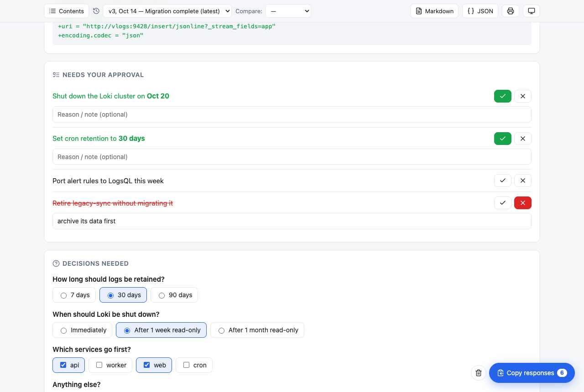Viewport: 584px width, 392px height.
Task: Click the 'Which services go first?' question
Action: [92, 350]
